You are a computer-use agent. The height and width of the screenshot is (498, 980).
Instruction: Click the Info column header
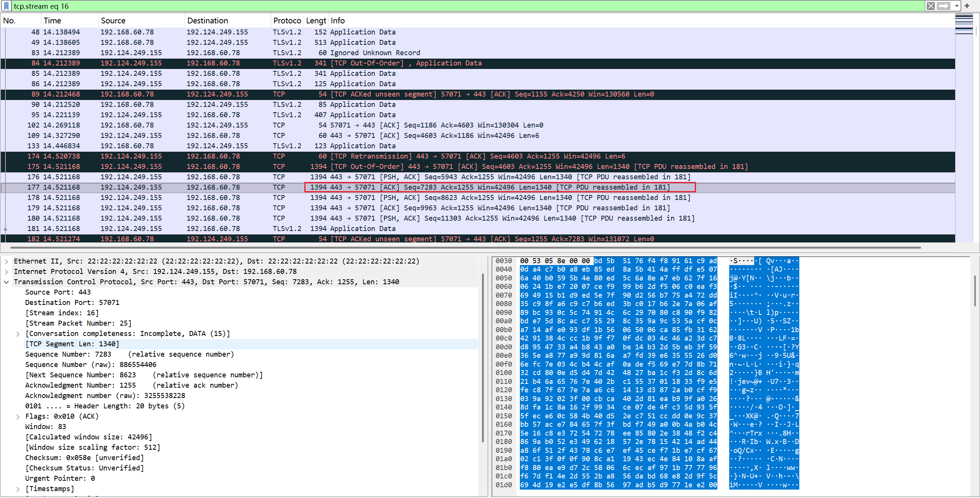click(x=641, y=21)
